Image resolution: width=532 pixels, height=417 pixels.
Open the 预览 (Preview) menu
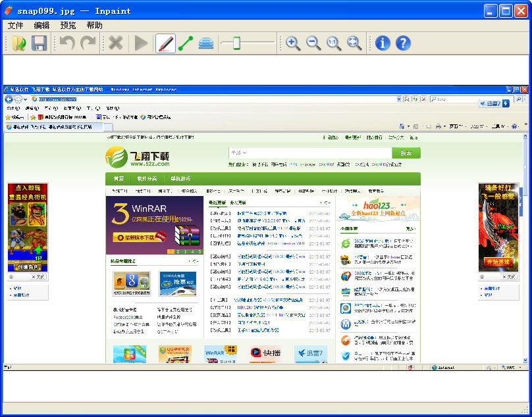68,26
